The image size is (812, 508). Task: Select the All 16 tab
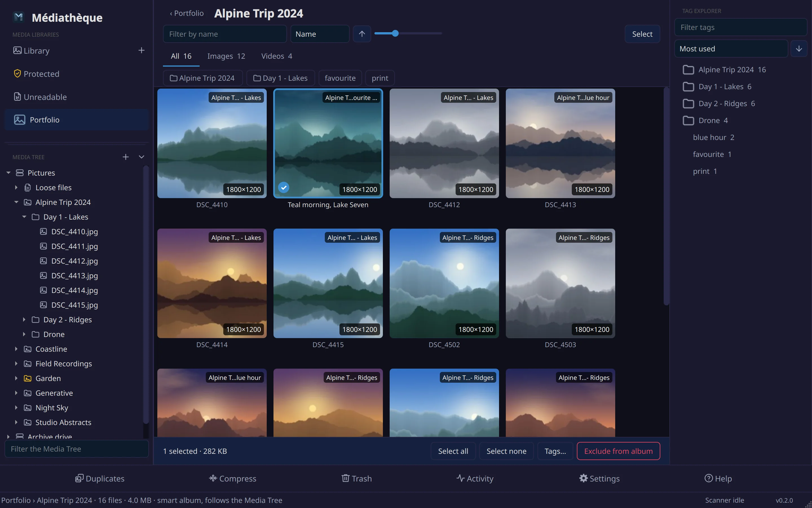pos(181,56)
